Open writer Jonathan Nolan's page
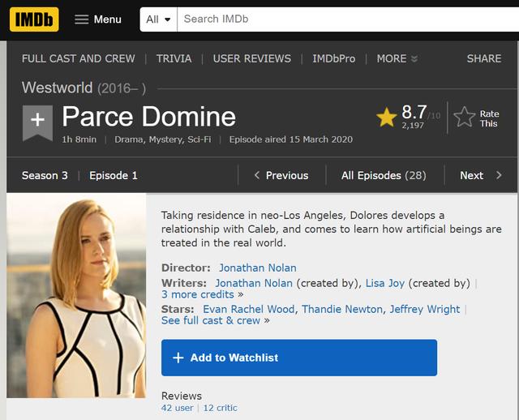Image resolution: width=519 pixels, height=420 pixels. point(254,283)
